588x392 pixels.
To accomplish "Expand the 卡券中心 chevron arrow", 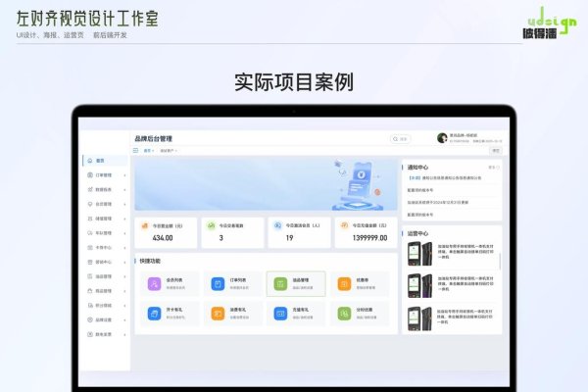I will [x=124, y=248].
